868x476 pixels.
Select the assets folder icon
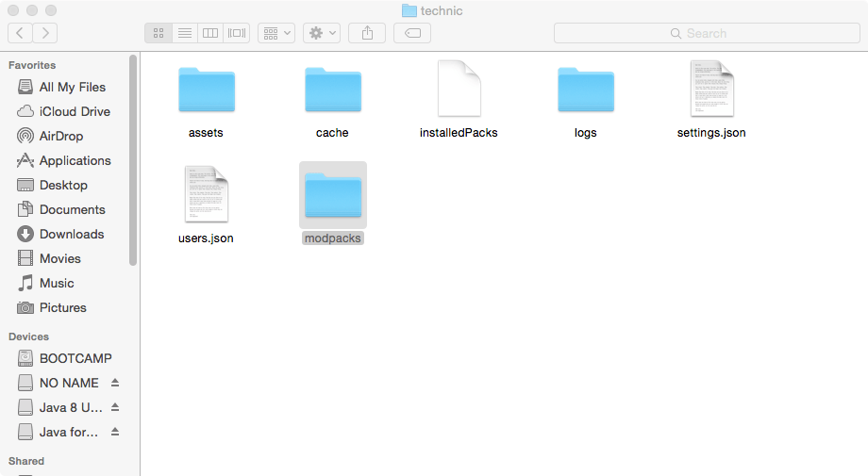207,90
